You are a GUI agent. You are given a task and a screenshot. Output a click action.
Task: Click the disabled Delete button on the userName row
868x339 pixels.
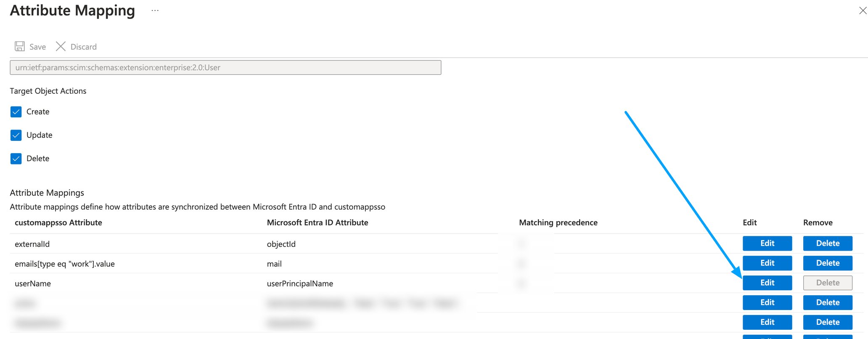coord(827,283)
